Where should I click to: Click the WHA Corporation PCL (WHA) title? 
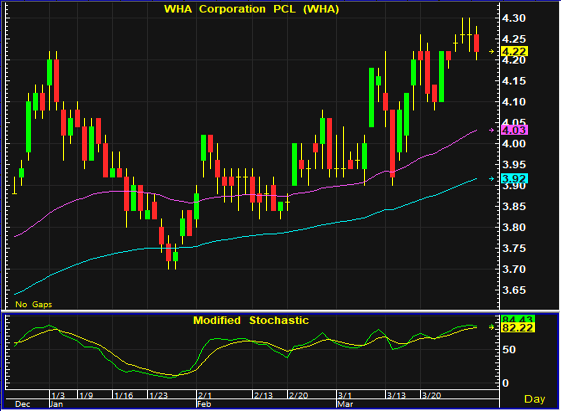pyautogui.click(x=251, y=9)
